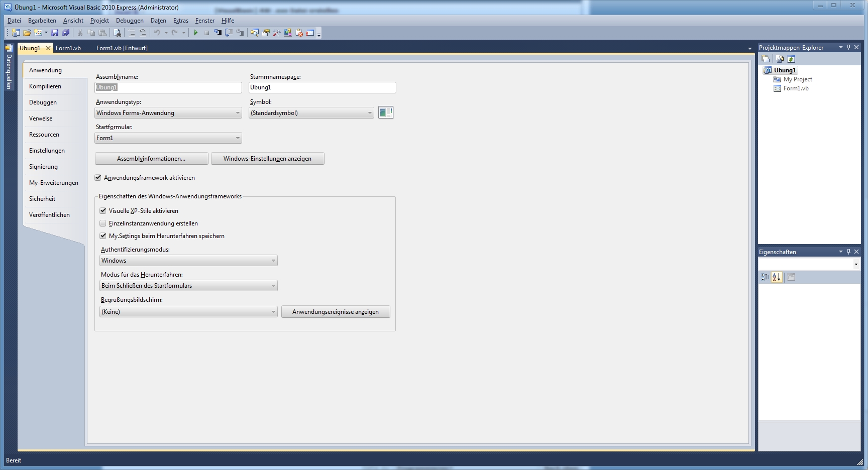Open the Toolbox wrench-and-hammer icon
Viewport: 868px width, 470px height.
coord(277,33)
